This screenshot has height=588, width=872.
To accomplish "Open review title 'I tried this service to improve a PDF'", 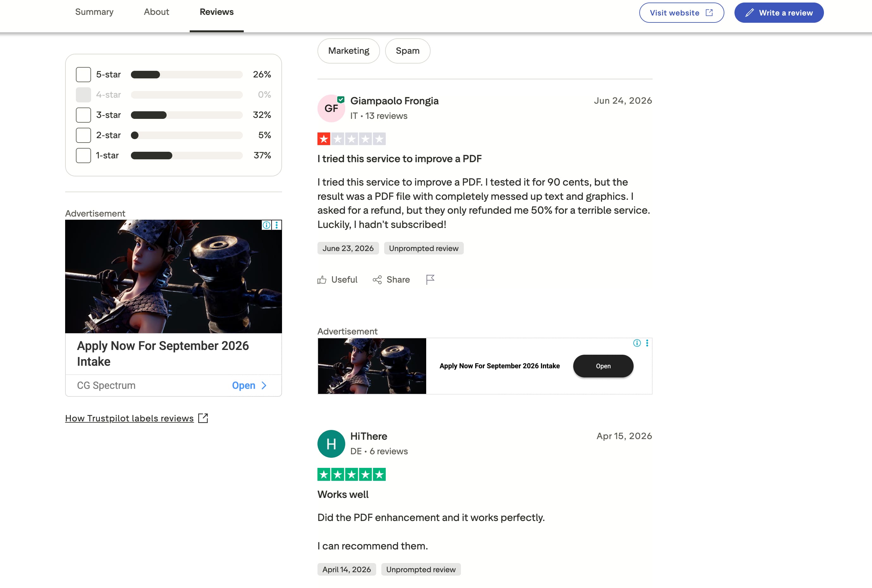I will [399, 159].
